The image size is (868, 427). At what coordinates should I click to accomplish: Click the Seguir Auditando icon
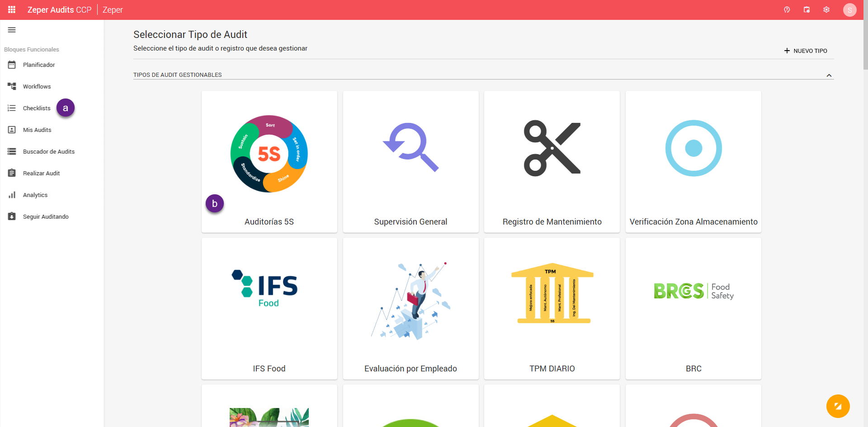pyautogui.click(x=12, y=216)
